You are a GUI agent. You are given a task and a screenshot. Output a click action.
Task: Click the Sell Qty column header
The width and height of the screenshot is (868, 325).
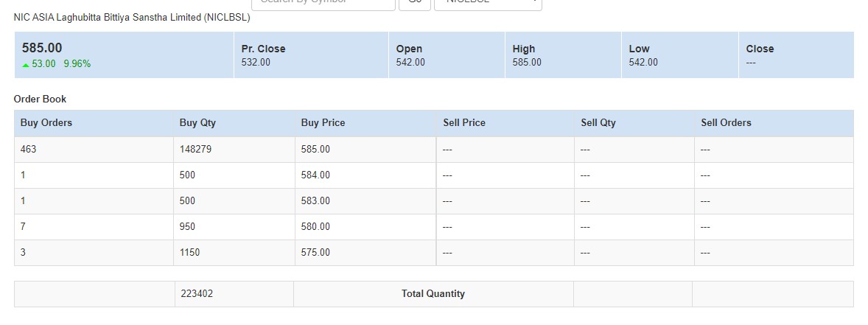pos(598,123)
